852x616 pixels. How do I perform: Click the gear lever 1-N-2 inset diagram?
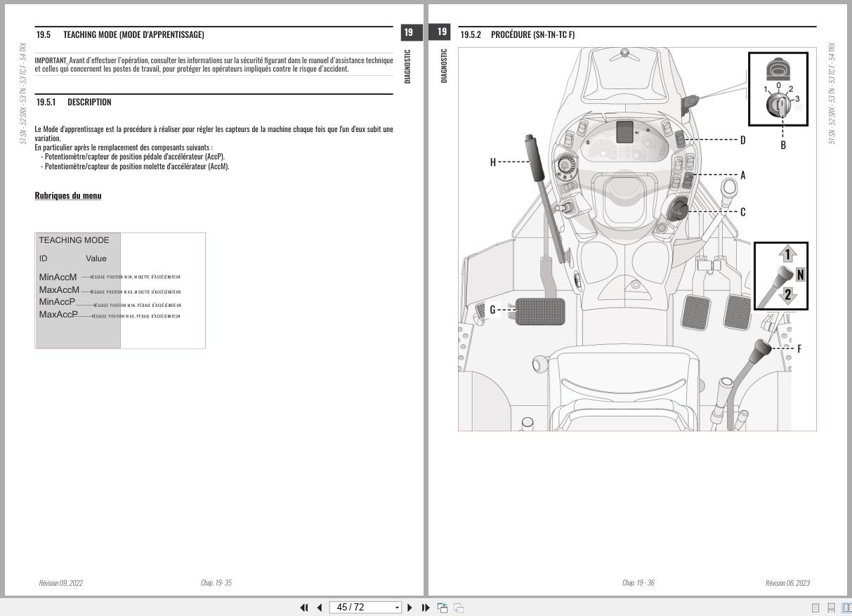(781, 277)
